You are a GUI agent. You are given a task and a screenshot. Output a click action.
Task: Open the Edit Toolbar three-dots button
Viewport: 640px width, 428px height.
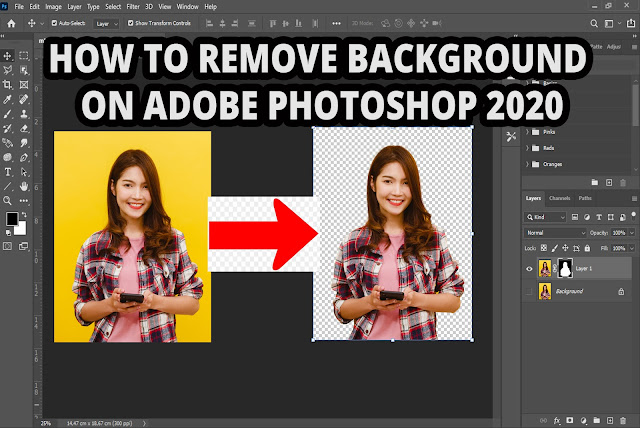[24, 201]
